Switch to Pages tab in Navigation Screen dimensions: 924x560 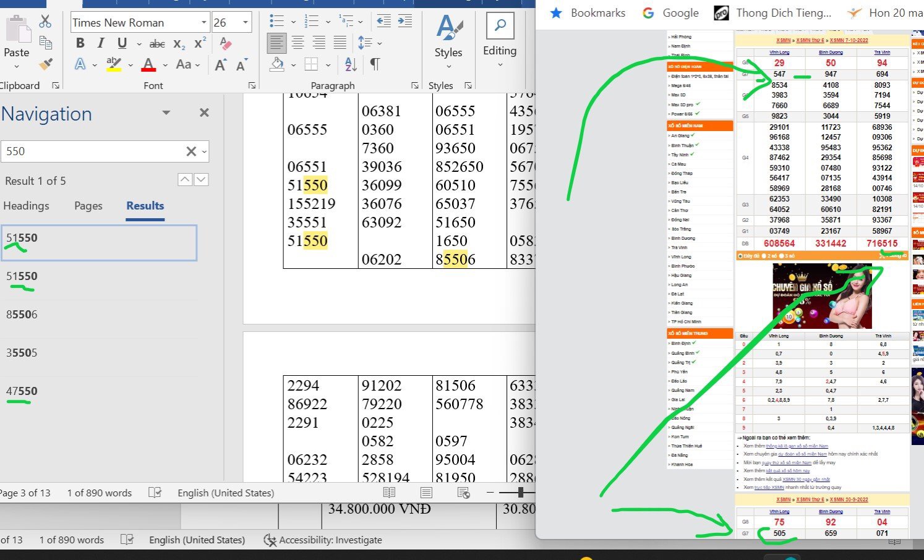pyautogui.click(x=88, y=206)
